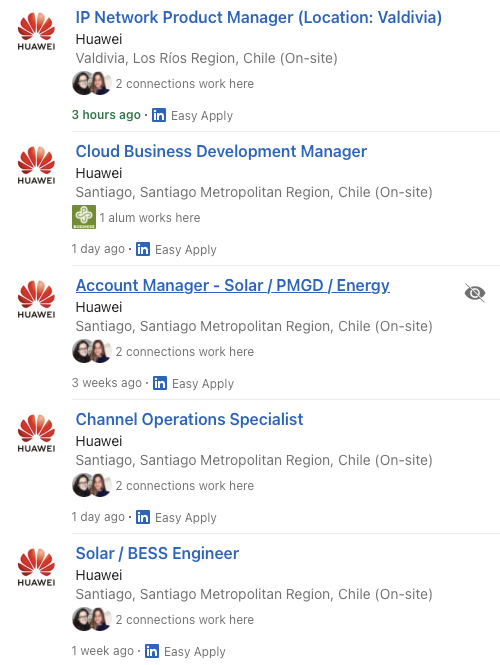This screenshot has height=665, width=500.
Task: Click Huawei logo beside IP Network Product Manager
Action: [x=36, y=32]
